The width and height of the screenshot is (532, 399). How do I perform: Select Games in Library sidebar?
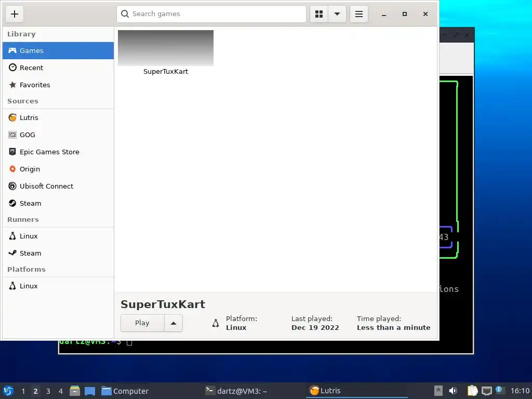[58, 50]
